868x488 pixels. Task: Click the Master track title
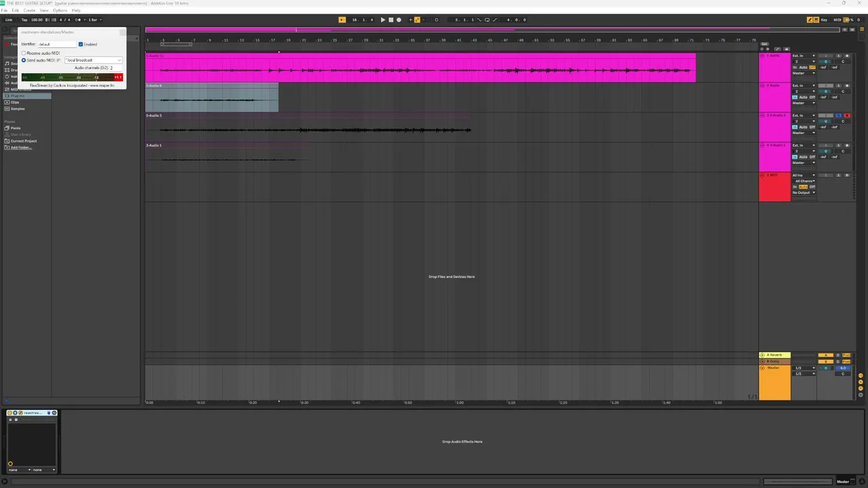(x=773, y=368)
